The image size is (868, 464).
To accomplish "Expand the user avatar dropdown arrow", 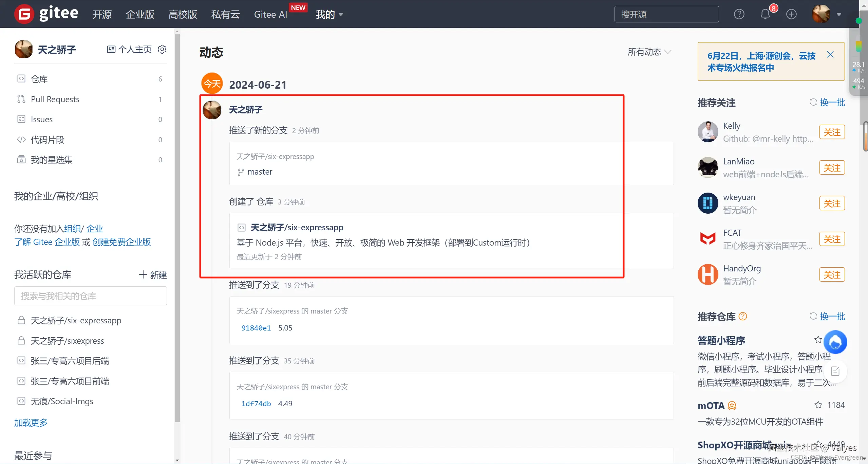I will click(839, 15).
